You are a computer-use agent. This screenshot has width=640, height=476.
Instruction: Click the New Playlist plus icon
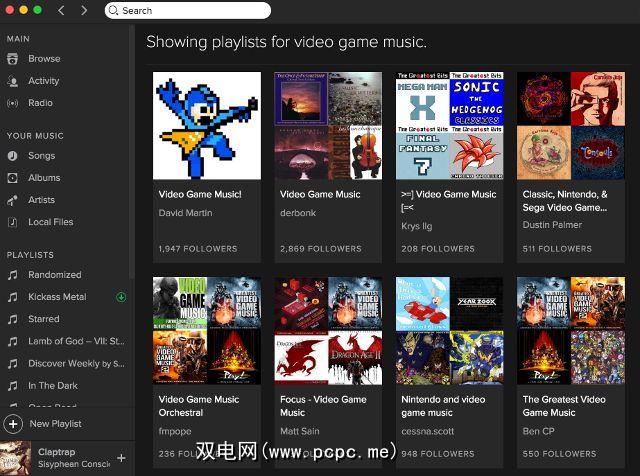pos(13,424)
